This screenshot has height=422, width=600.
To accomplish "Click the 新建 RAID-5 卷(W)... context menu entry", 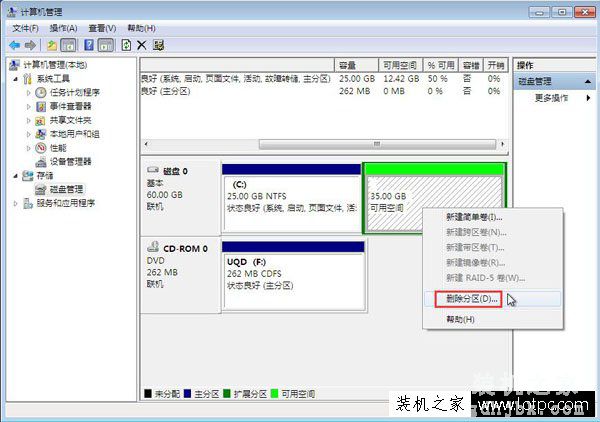I will click(493, 278).
